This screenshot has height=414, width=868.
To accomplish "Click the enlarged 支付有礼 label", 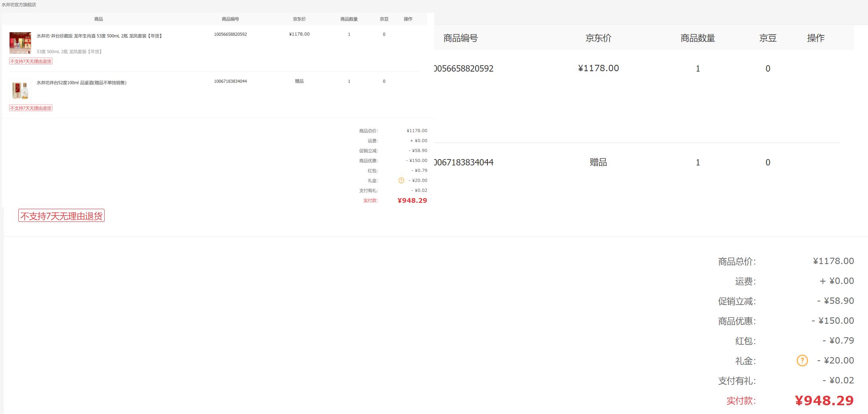I will click(x=737, y=381).
